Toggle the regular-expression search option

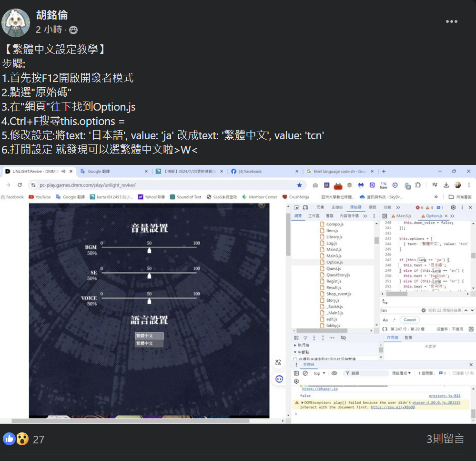394,320
